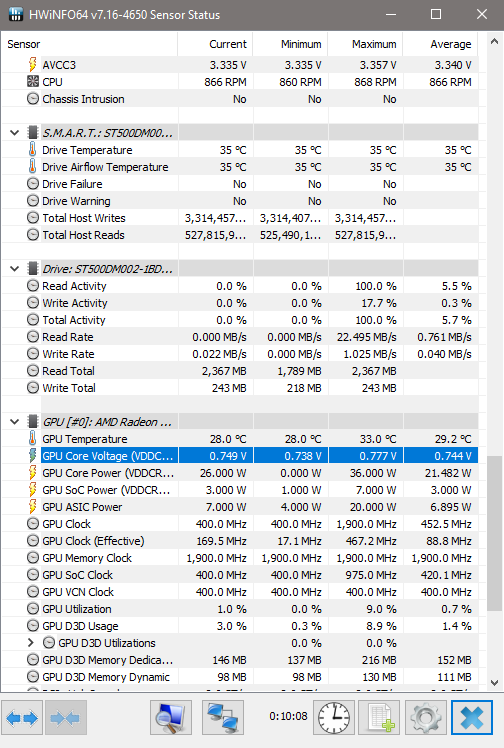Open sensor settings gear icon

[425, 717]
